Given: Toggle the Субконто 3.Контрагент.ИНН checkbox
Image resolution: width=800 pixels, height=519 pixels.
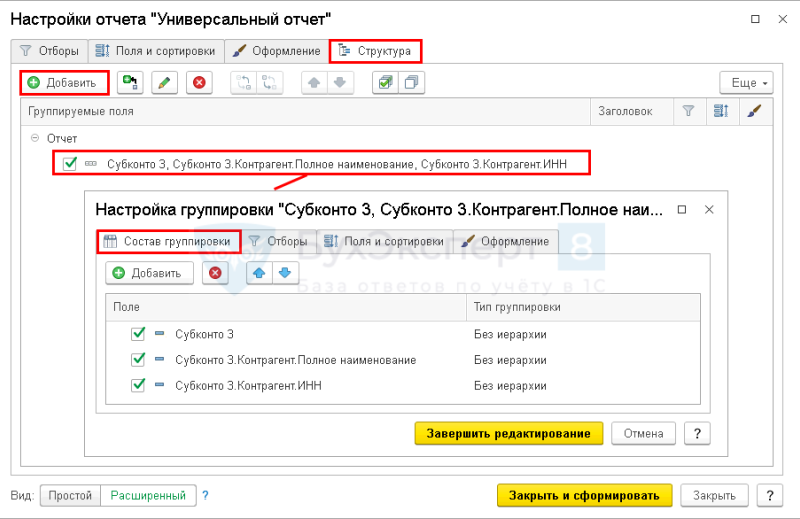Looking at the screenshot, I should click(138, 385).
